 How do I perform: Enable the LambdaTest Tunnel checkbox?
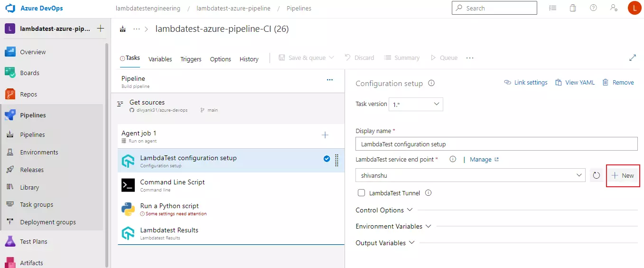[x=362, y=193]
